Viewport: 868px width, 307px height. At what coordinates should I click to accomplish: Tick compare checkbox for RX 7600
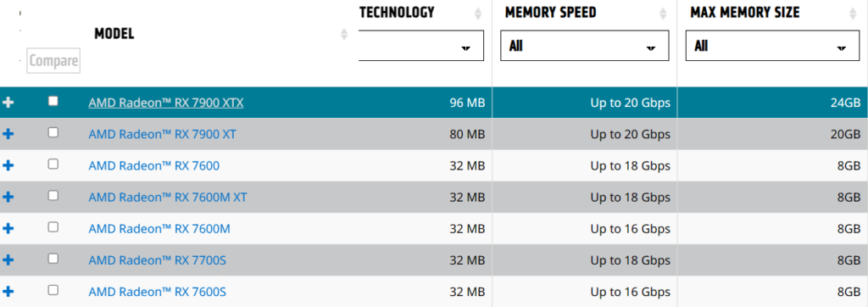53,164
